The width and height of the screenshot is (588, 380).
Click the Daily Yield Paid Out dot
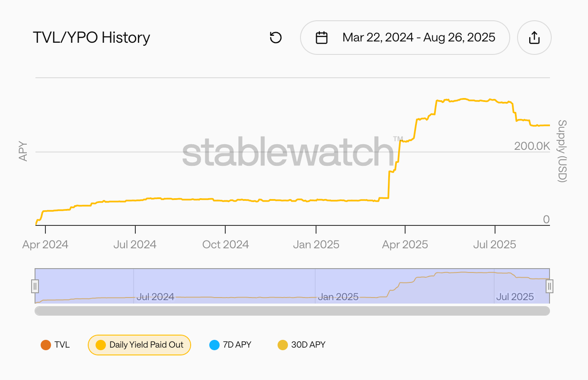click(x=101, y=345)
